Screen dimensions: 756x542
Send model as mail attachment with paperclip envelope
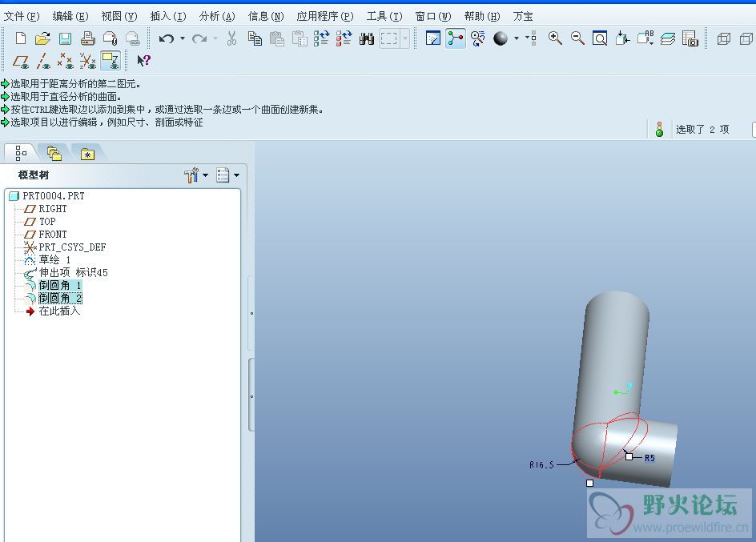coord(111,38)
